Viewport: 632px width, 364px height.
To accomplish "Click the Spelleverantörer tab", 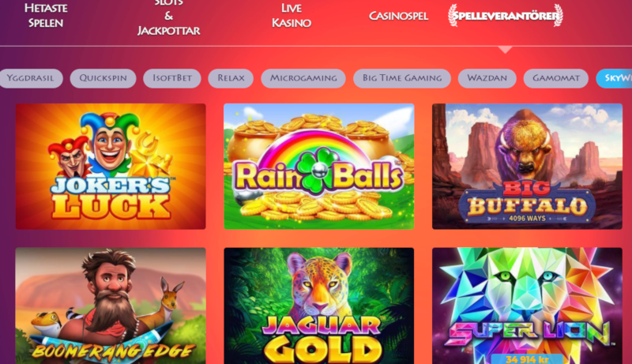I will tap(506, 16).
